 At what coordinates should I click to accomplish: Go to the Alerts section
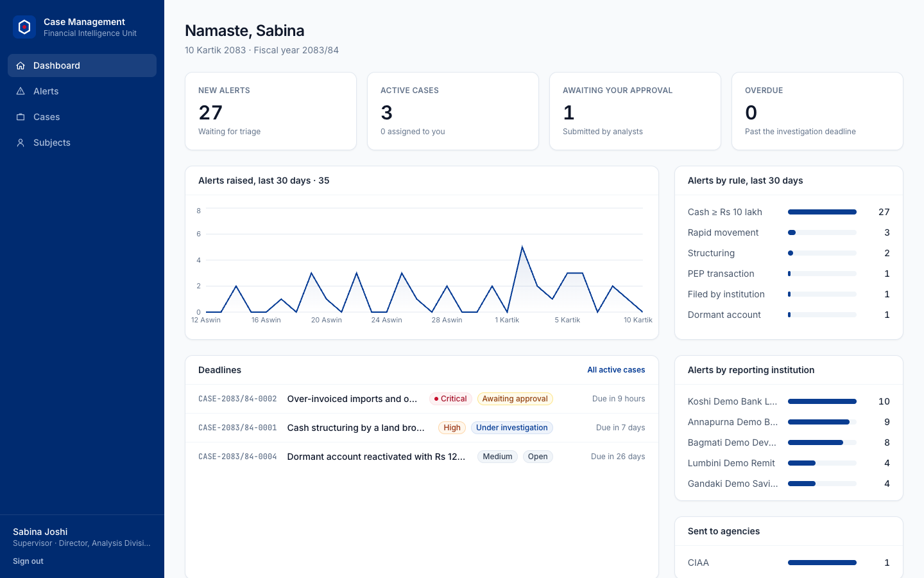point(82,91)
